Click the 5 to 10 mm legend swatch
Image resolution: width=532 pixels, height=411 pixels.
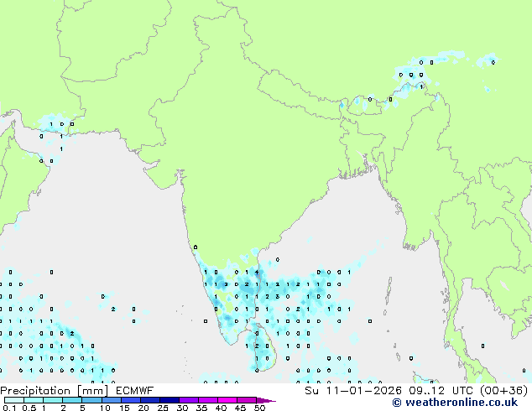coord(92,400)
